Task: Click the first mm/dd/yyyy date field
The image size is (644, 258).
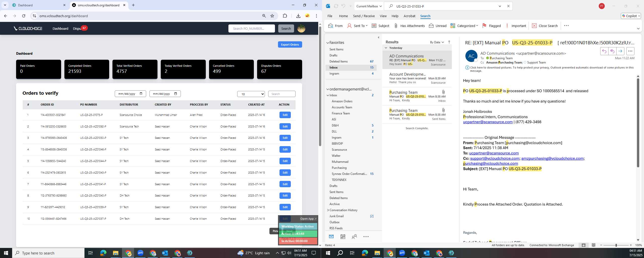Action: pyautogui.click(x=130, y=94)
